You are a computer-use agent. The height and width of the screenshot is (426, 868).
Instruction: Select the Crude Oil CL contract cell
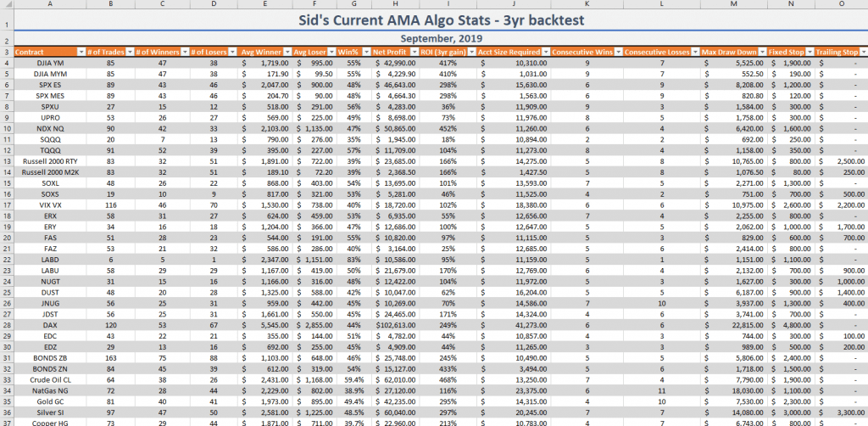coord(50,380)
